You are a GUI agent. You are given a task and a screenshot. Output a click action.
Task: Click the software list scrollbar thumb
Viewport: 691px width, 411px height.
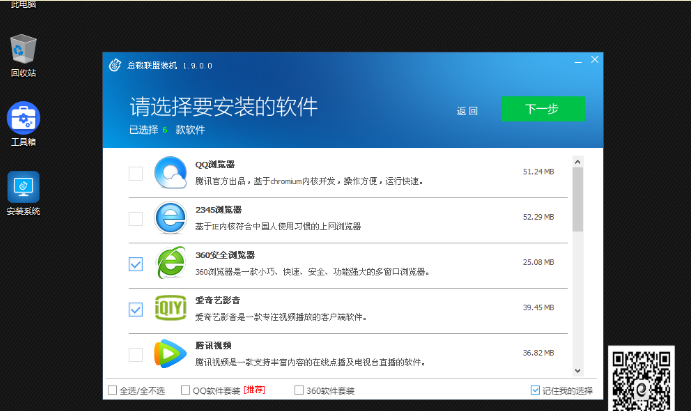(x=578, y=199)
